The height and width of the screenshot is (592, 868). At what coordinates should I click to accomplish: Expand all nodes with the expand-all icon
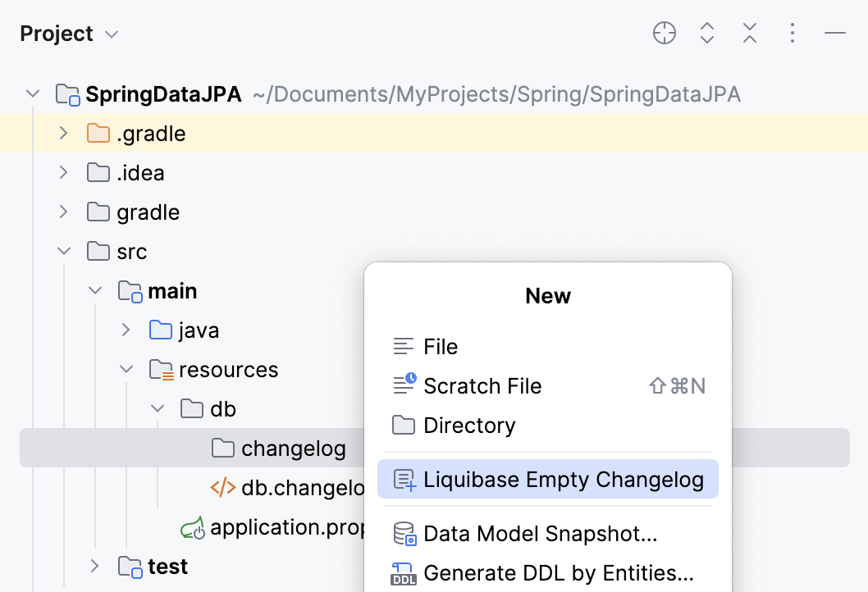[x=706, y=33]
